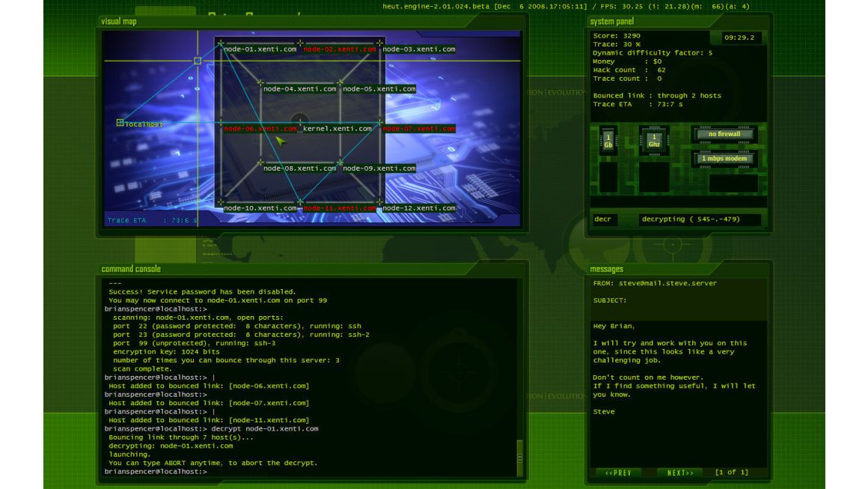Click 'Success! Service password has been disabled.'
The image size is (868, 489).
pos(202,292)
